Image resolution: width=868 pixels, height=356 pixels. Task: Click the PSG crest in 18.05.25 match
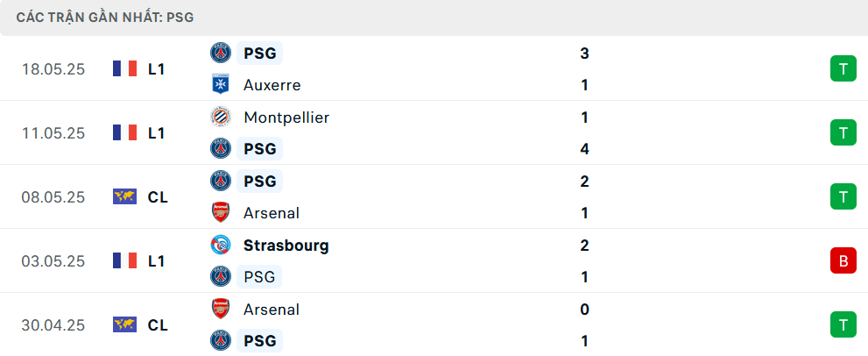click(221, 53)
